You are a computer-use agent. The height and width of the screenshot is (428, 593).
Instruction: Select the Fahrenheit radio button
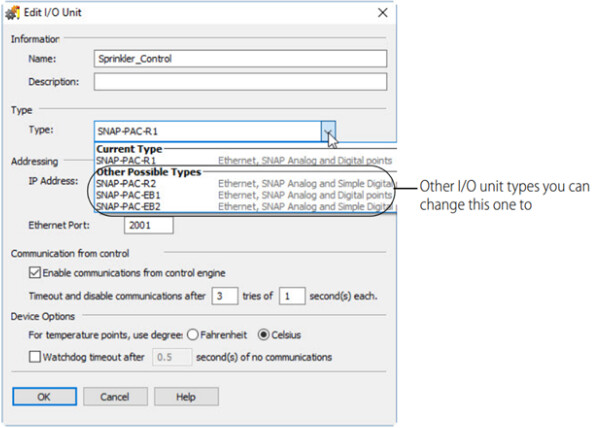(192, 335)
